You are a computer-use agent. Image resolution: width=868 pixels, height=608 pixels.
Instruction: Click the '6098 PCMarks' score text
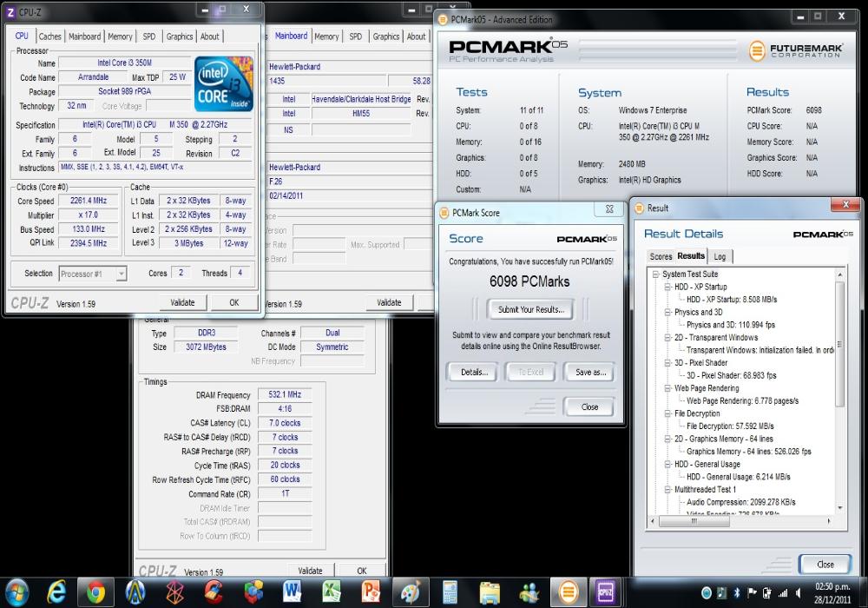529,281
